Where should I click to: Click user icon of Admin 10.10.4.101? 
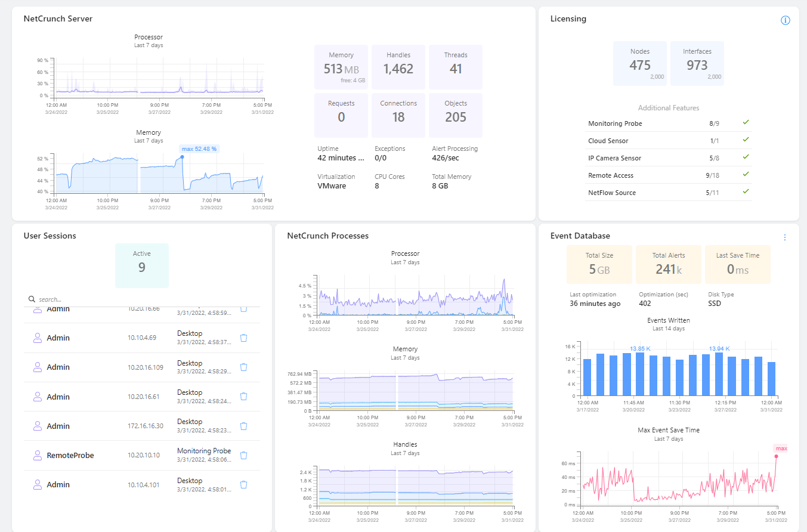pos(38,484)
